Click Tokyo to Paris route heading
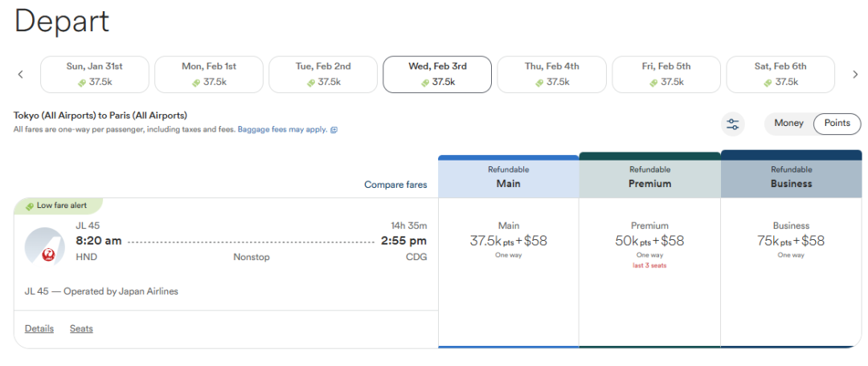Image resolution: width=868 pixels, height=366 pixels. coord(100,116)
